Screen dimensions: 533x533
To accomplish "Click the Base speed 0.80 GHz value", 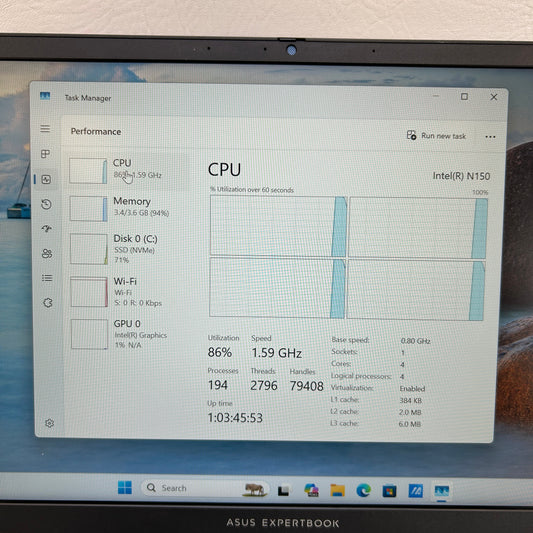I will pyautogui.click(x=415, y=341).
